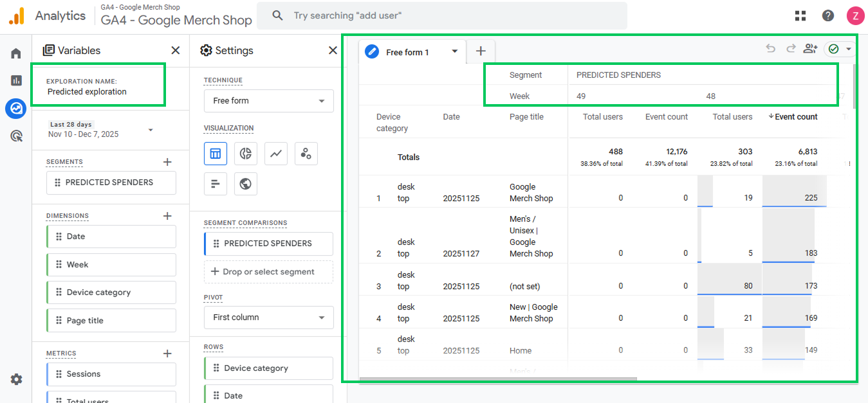The height and width of the screenshot is (403, 868).
Task: Click the share exploration icon
Action: [x=810, y=49]
